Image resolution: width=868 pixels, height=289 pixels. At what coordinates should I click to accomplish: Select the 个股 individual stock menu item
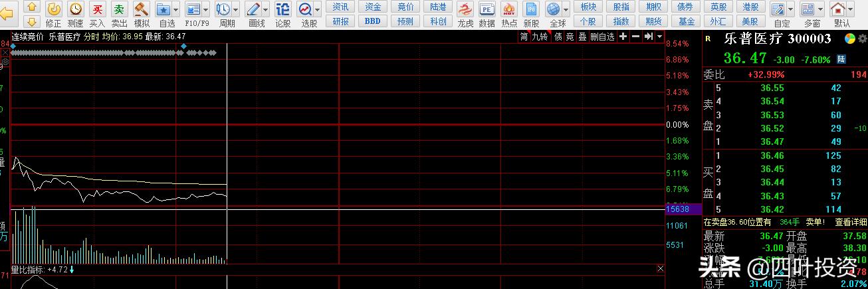[588, 21]
